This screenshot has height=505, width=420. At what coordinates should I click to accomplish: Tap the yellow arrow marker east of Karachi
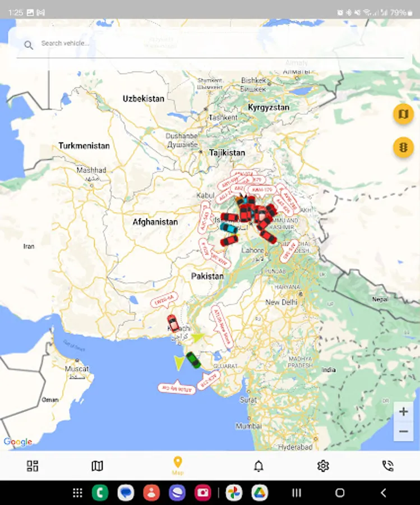point(197,337)
